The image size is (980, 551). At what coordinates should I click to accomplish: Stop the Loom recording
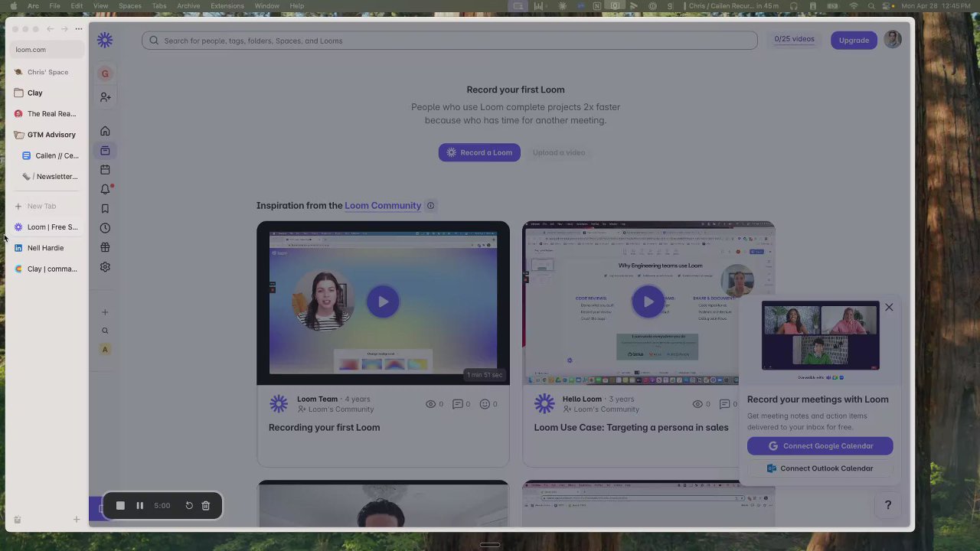point(120,506)
